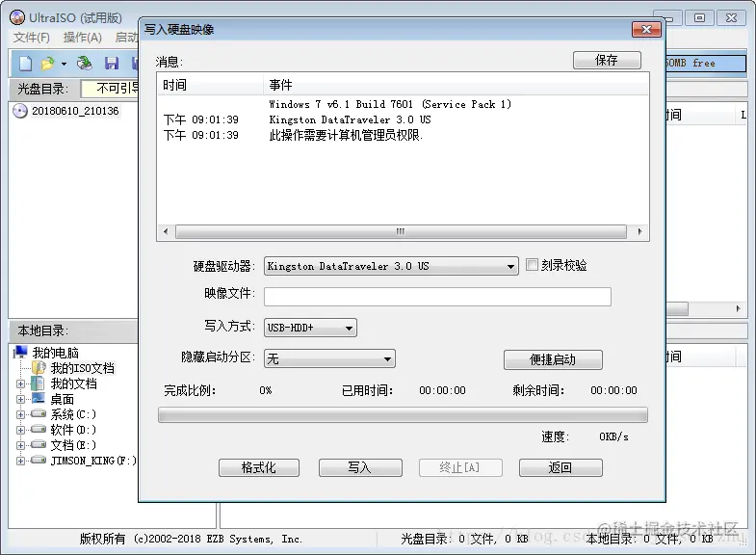Click the UltraISO app icon in title bar
The height and width of the screenshot is (555, 756).
click(17, 17)
